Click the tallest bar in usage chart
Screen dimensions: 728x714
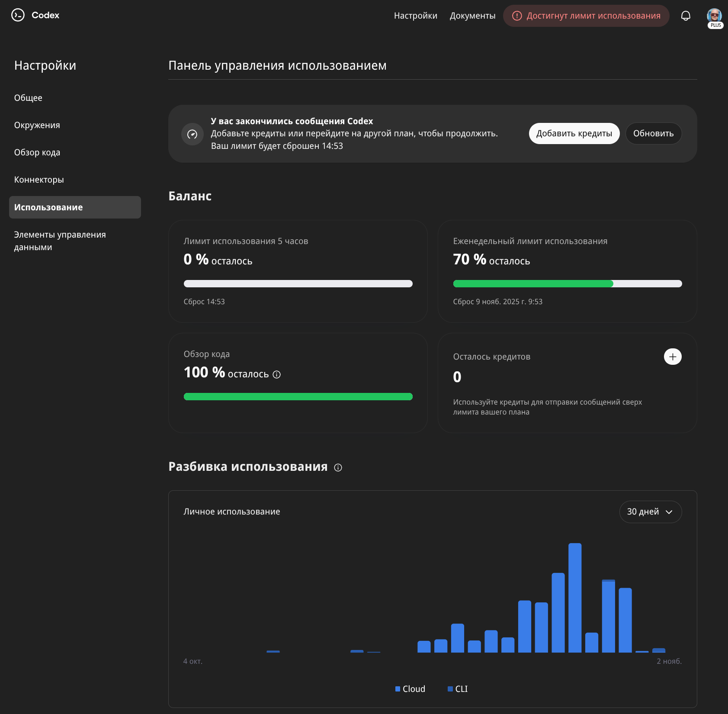tap(575, 597)
